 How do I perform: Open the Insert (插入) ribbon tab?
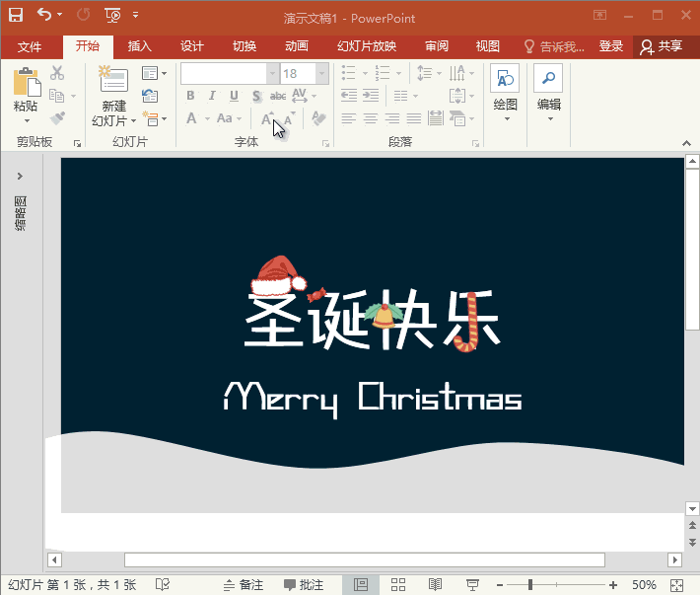(140, 46)
